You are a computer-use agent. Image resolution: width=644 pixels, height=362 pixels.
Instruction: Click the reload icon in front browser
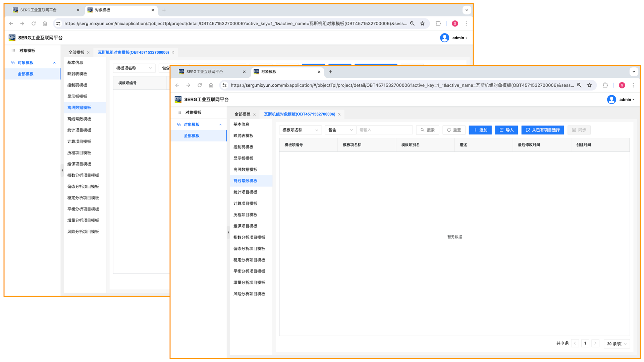[x=200, y=85]
